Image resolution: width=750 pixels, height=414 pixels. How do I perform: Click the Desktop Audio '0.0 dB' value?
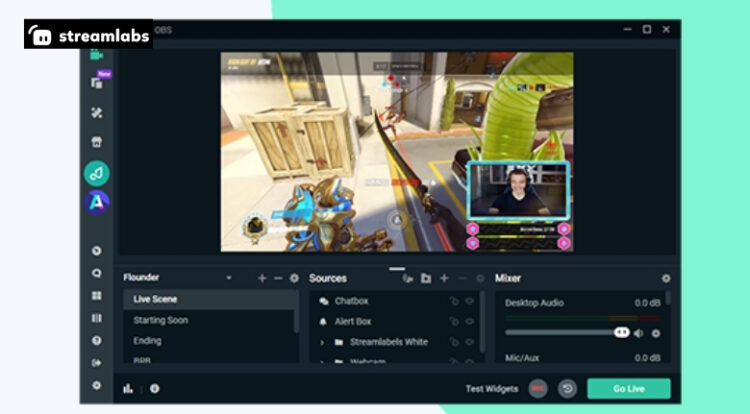click(x=647, y=303)
